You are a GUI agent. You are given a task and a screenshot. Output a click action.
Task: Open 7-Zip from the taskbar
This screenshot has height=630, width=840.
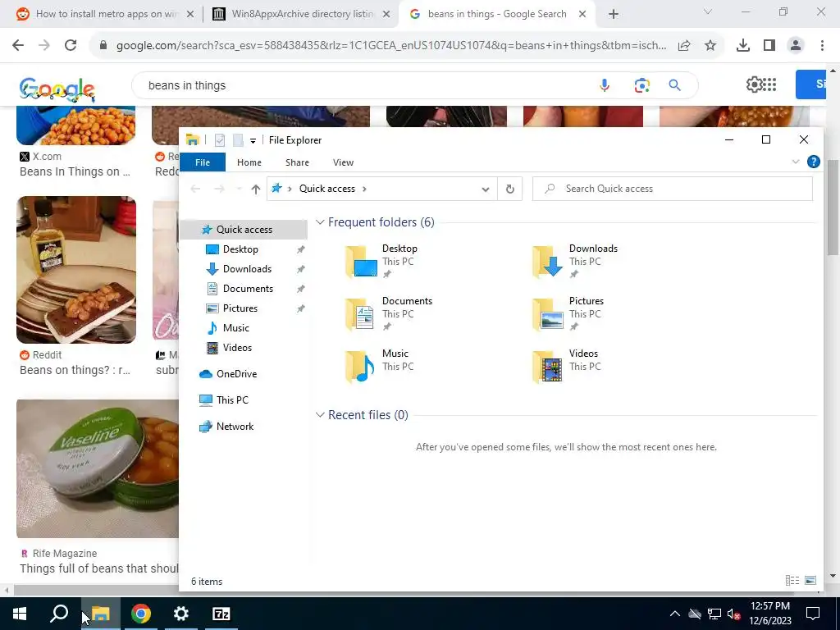pyautogui.click(x=221, y=614)
